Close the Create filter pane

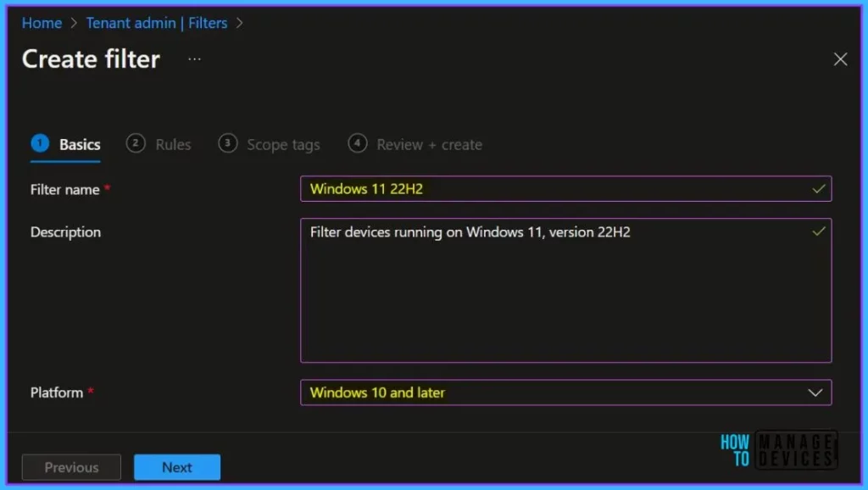point(840,58)
